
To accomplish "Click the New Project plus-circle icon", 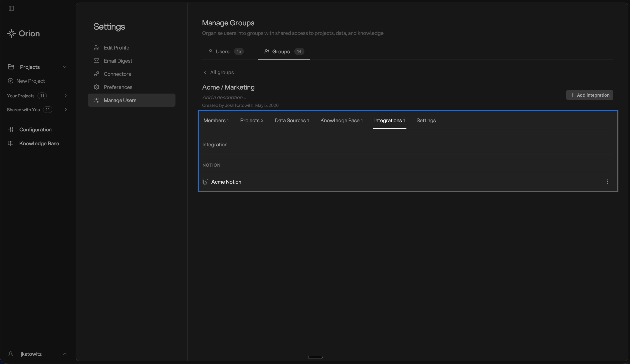I will coord(11,81).
